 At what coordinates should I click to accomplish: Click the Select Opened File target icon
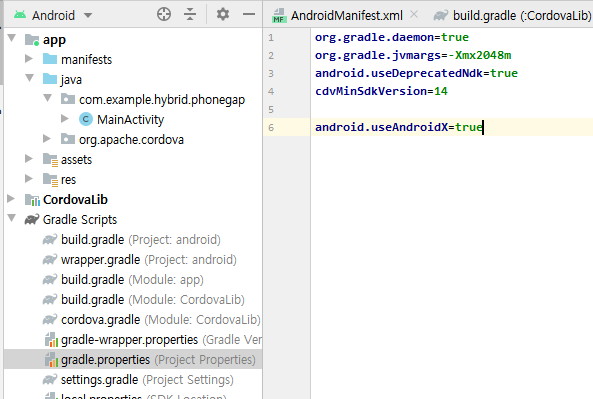coord(164,14)
